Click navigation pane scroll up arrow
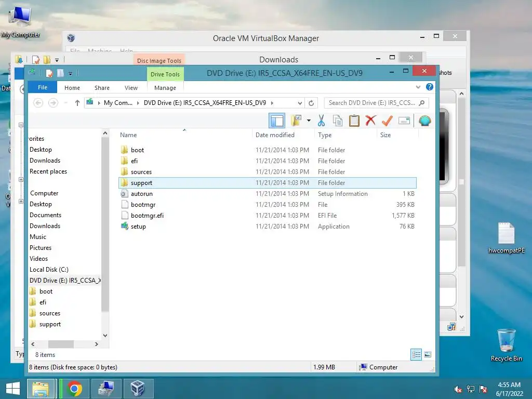This screenshot has width=532, height=399. click(105, 133)
